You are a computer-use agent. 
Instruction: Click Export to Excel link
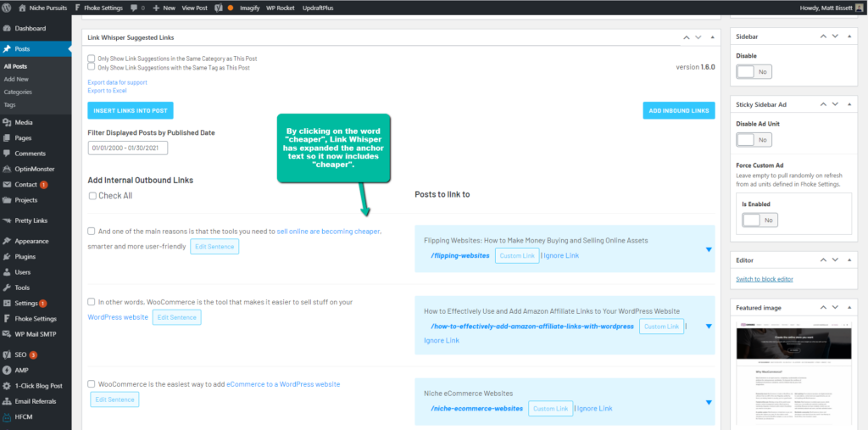click(107, 91)
